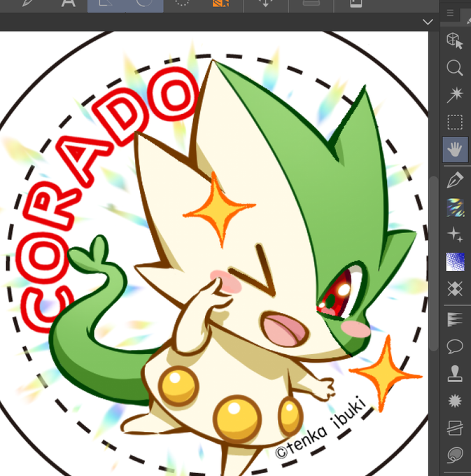Select the Frame border cut tool

tap(455, 428)
